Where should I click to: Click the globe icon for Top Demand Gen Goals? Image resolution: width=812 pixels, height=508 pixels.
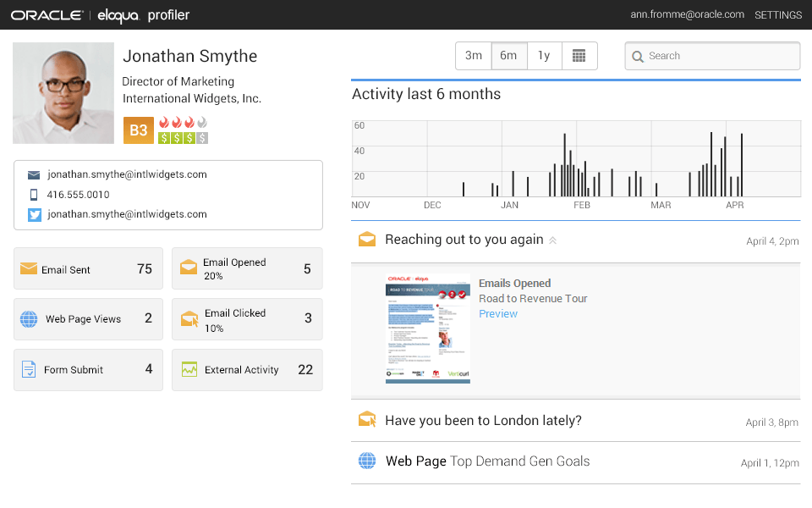pos(367,461)
